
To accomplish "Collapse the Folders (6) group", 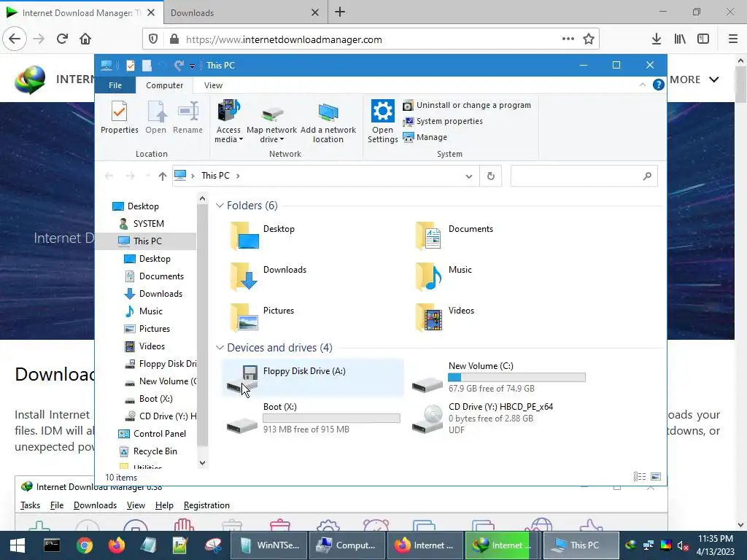I will (x=220, y=205).
